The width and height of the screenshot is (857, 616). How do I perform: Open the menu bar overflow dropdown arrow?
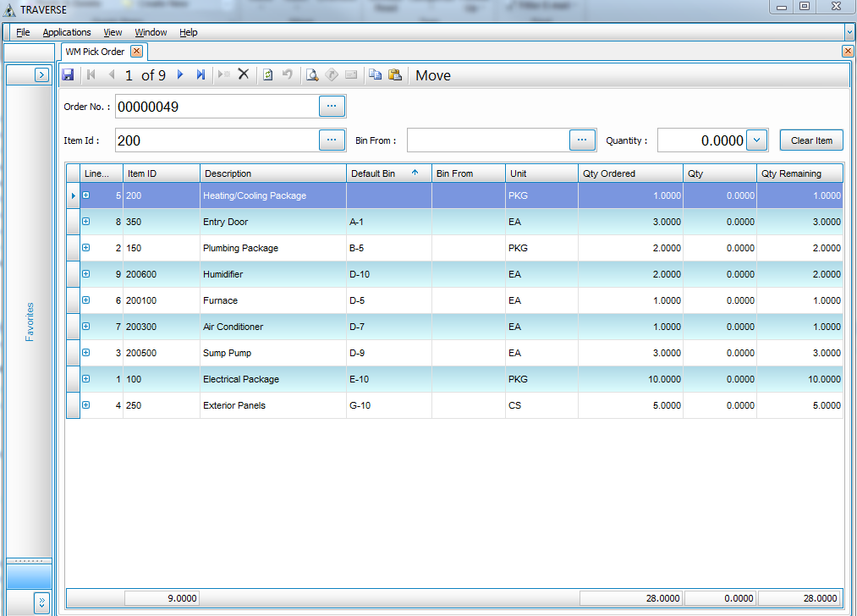(x=849, y=32)
